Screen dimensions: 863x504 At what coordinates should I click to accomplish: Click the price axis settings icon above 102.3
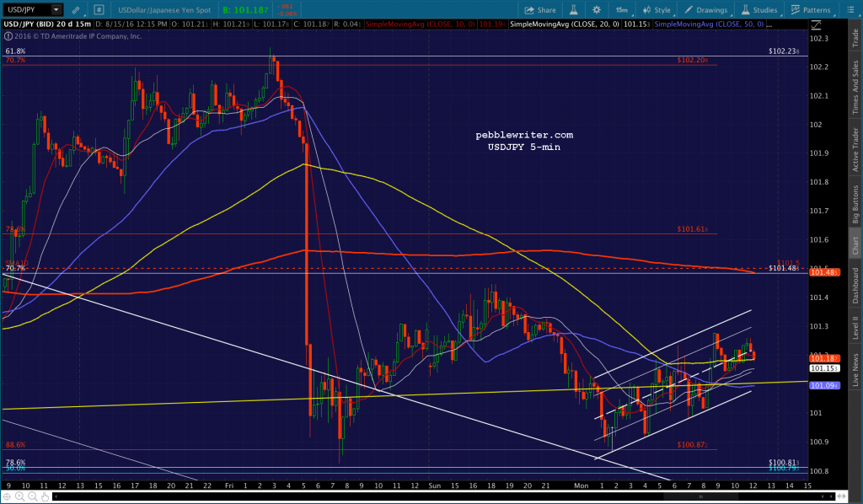816,24
